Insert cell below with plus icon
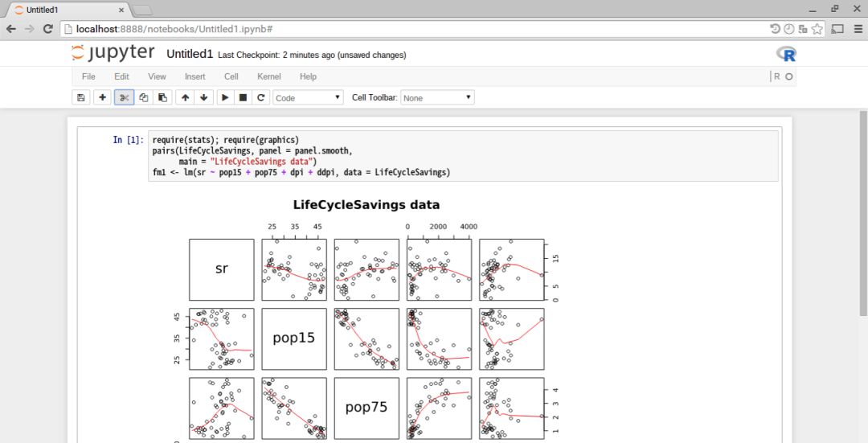This screenshot has height=443, width=868. click(x=102, y=97)
